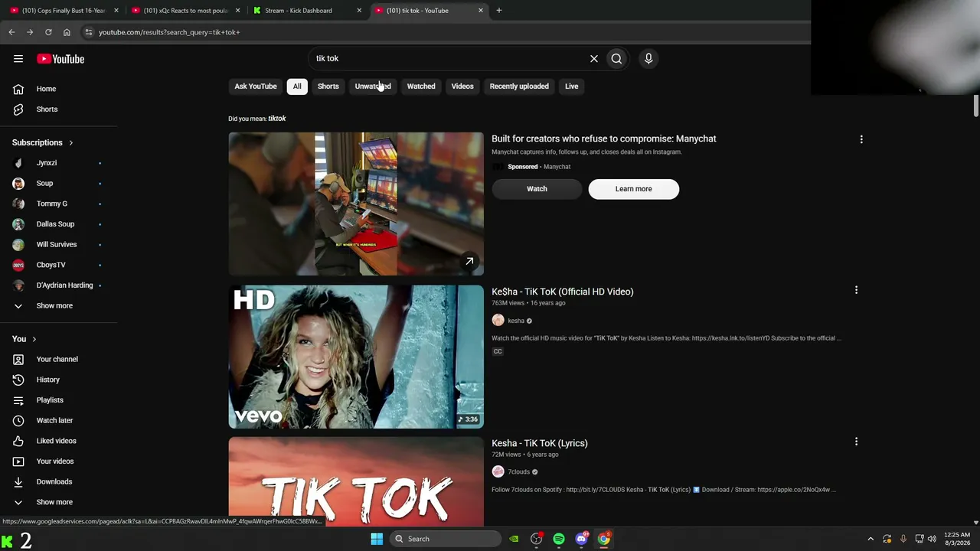Open the Will Survives subscription channel
Viewport: 980px width, 551px height.
coord(58,245)
